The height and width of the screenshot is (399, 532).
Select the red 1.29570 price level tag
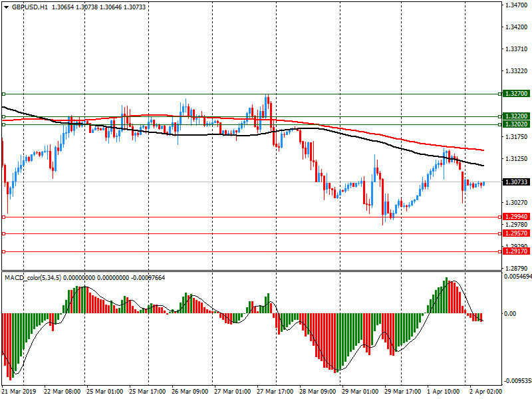516,233
